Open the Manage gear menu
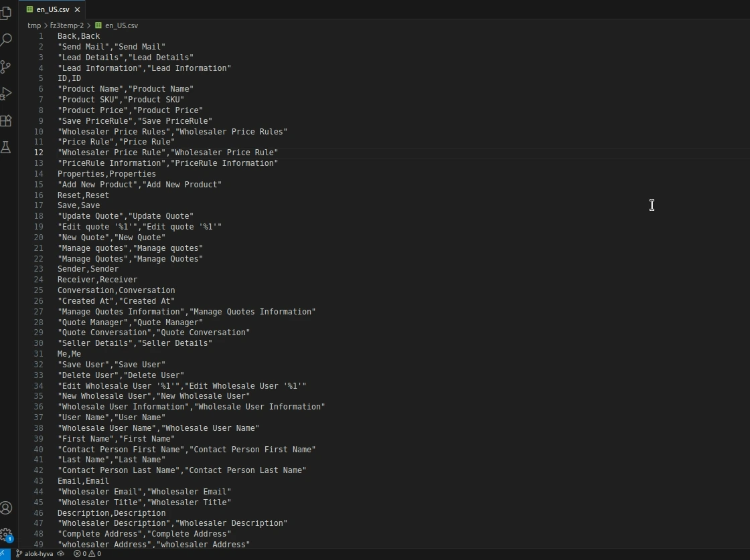750x560 pixels. 6,535
